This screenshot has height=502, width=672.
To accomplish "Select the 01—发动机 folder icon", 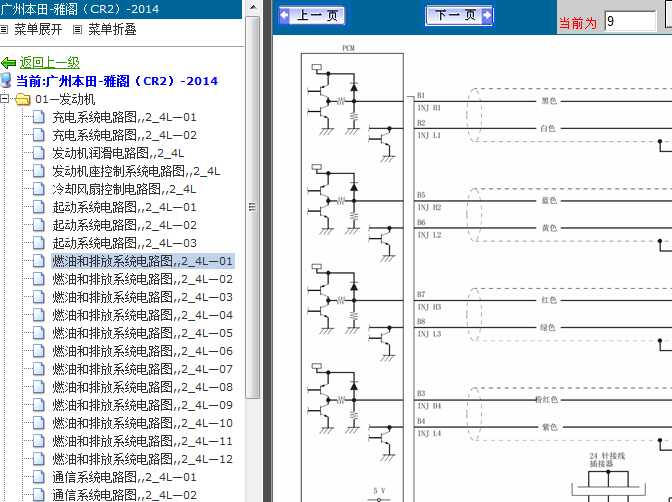I will click(x=22, y=99).
